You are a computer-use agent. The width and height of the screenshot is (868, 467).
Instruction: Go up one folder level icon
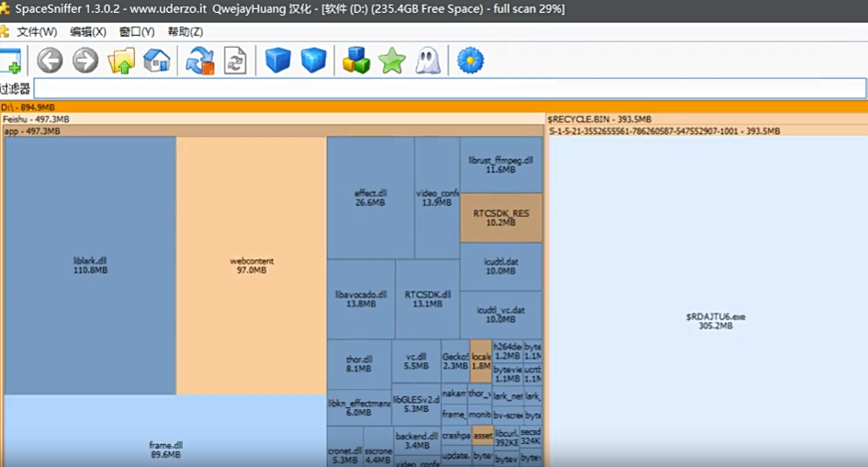pos(121,61)
